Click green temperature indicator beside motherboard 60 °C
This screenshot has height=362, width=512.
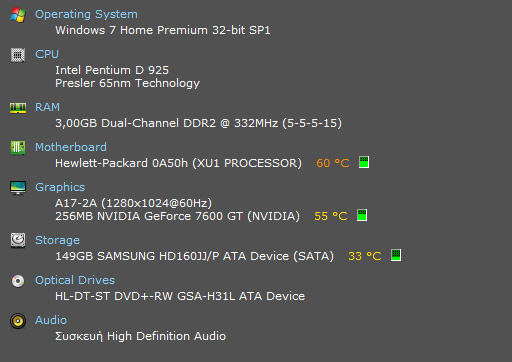[364, 162]
